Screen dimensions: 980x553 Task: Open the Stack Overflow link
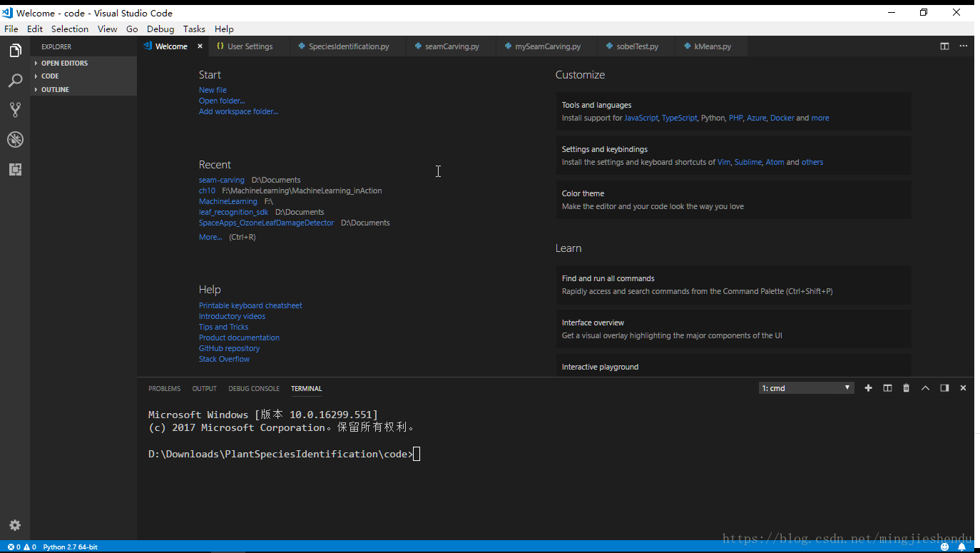point(224,359)
